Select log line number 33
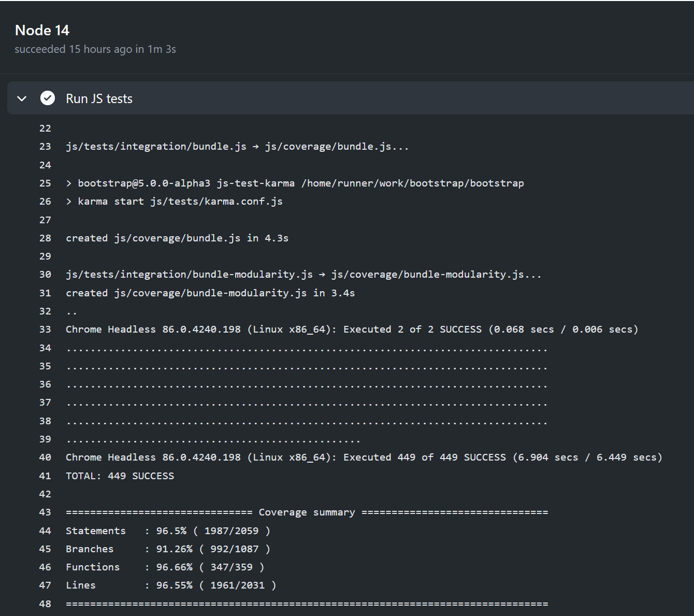 point(45,329)
